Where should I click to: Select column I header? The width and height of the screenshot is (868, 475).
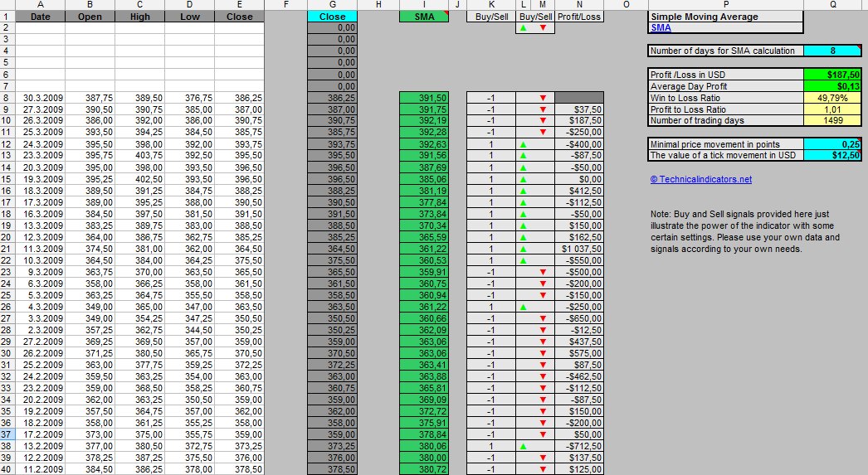coord(424,4)
